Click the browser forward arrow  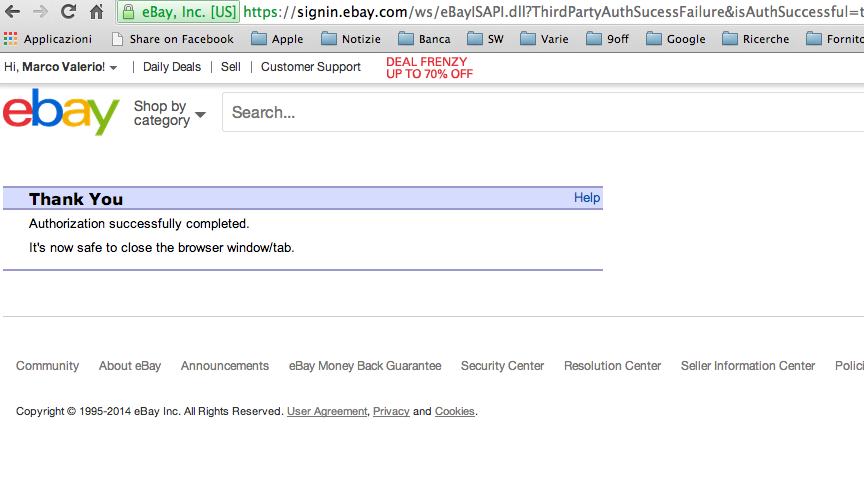coord(40,11)
